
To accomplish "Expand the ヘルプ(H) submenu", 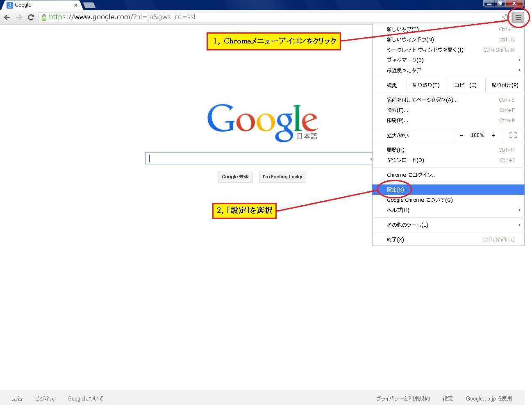I will [x=448, y=210].
